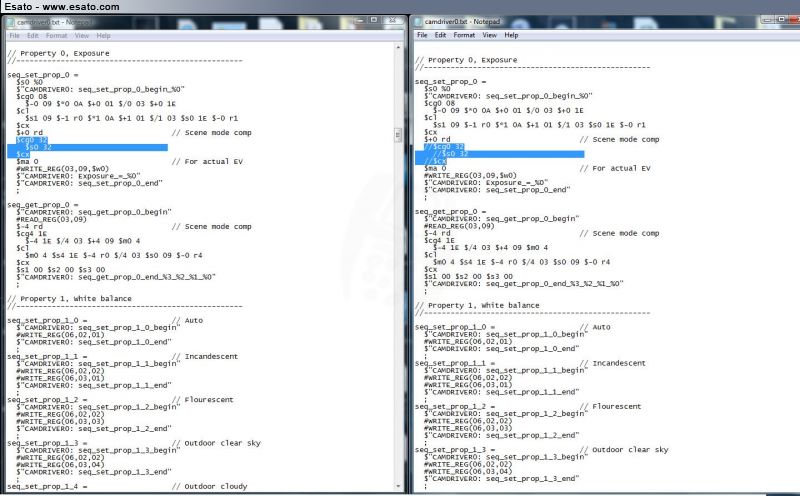Click 'seq_get_prop_0 =' line in left window

(43, 205)
